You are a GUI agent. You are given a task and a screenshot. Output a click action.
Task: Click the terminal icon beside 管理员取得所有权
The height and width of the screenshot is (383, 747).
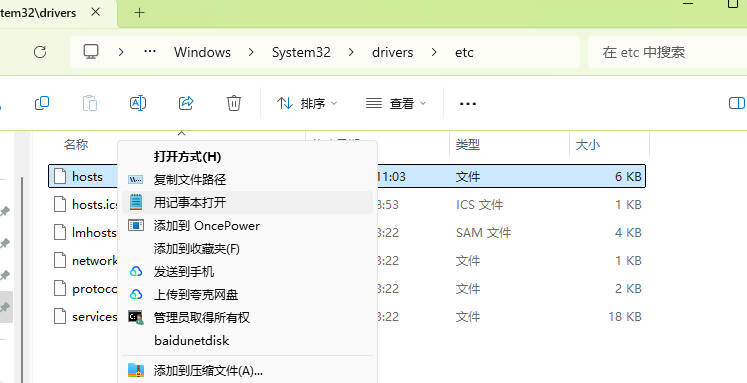pos(136,317)
